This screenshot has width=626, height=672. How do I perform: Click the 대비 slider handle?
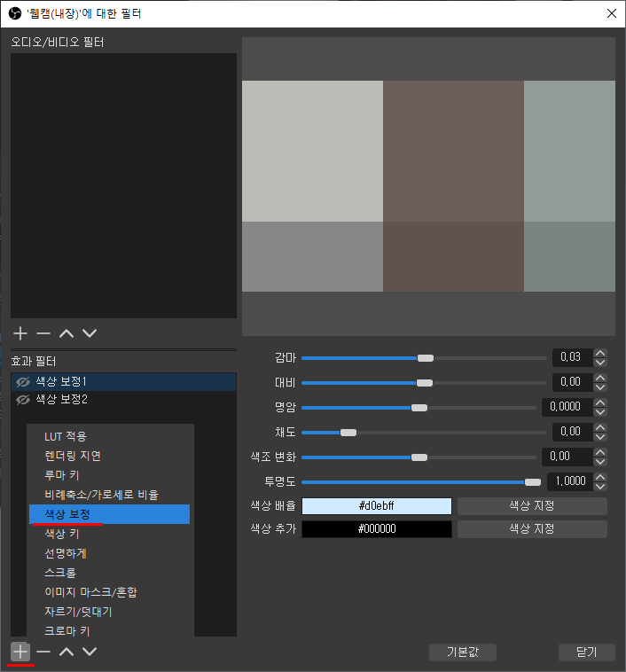425,383
